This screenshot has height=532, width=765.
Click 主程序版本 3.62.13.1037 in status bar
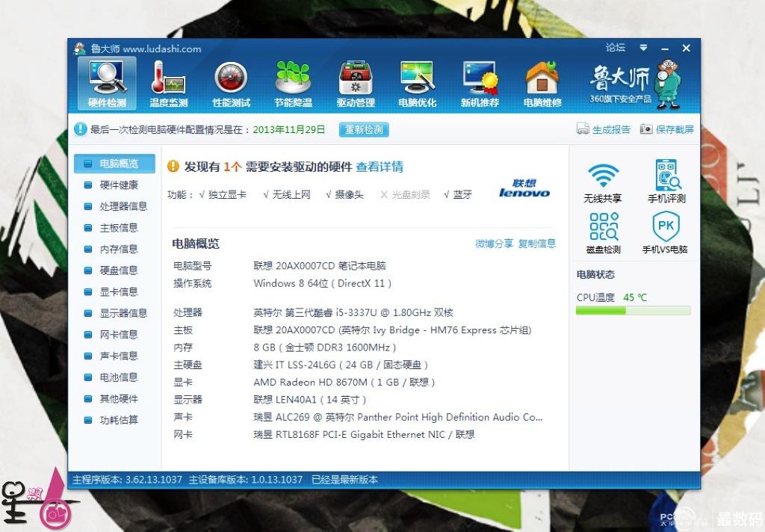click(x=127, y=480)
